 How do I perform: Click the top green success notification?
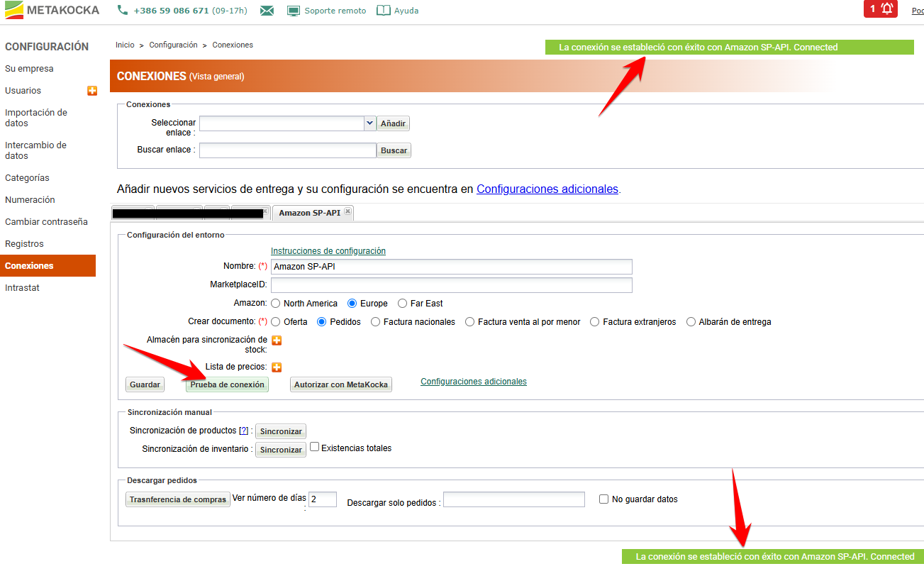(730, 48)
